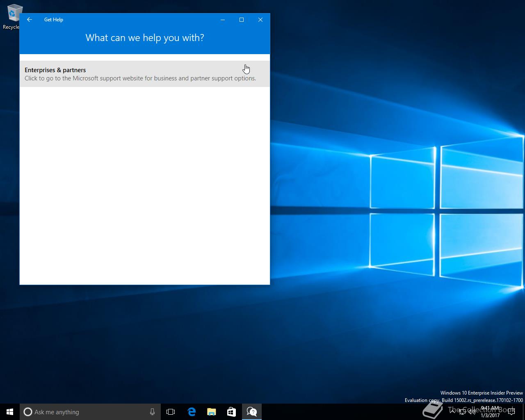Viewport: 525px width, 420px height.
Task: Open the network status tray icon
Action: click(x=462, y=412)
